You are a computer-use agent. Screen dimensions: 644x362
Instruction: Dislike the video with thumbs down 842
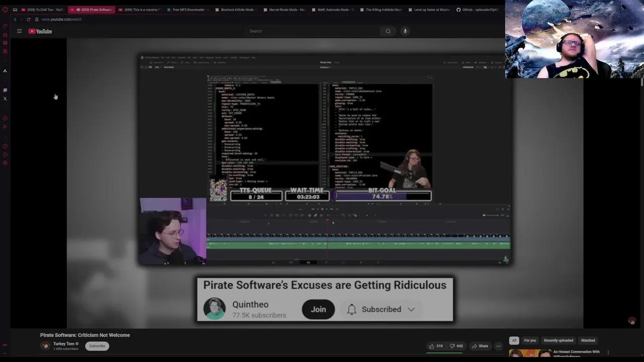tap(456, 346)
